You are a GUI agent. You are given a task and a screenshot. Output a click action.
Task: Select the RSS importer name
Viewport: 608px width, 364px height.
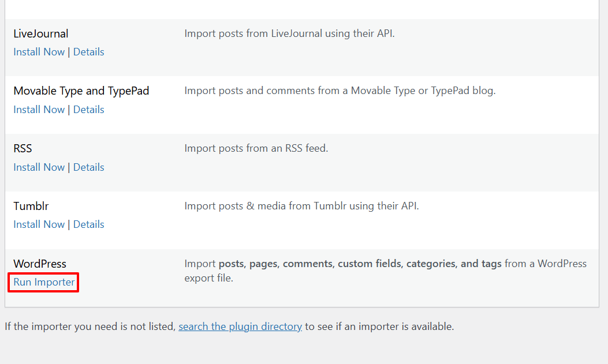[x=23, y=149]
